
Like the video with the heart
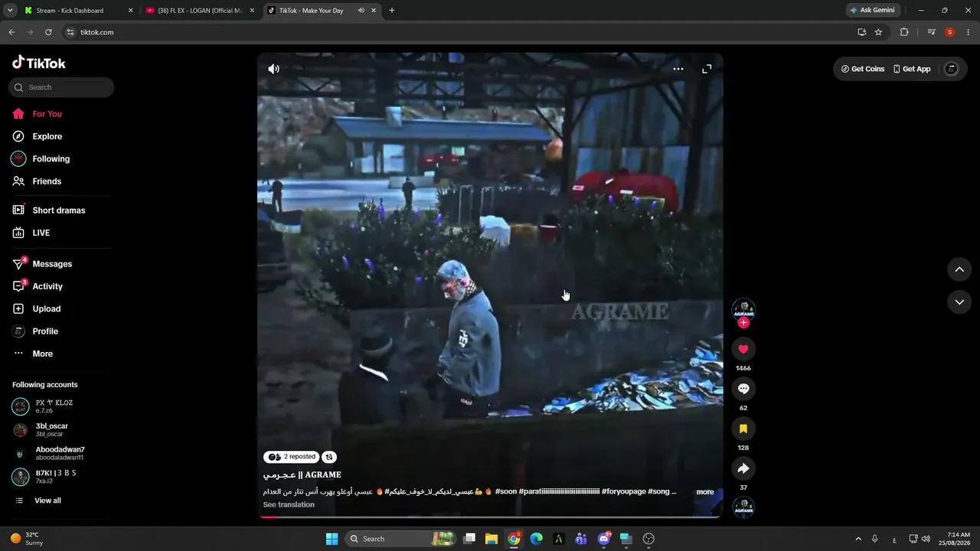pyautogui.click(x=743, y=349)
